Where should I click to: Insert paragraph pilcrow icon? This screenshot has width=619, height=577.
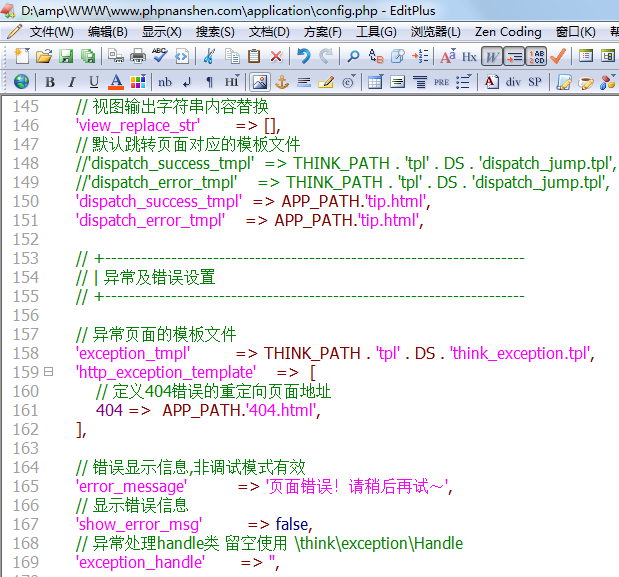[x=210, y=82]
